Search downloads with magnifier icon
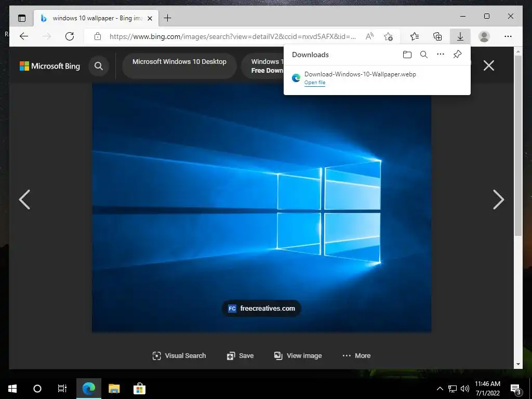 point(424,54)
